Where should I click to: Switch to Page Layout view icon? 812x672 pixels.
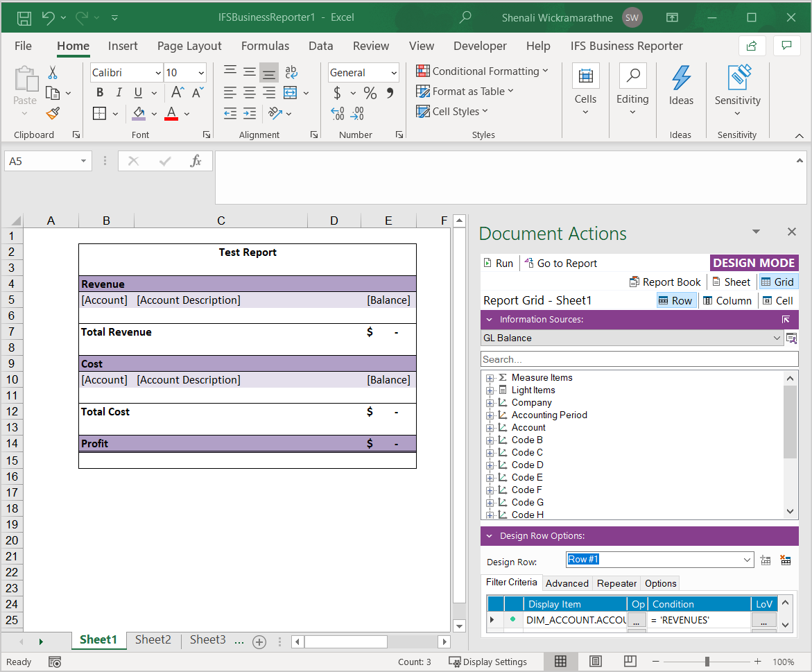[x=596, y=662]
